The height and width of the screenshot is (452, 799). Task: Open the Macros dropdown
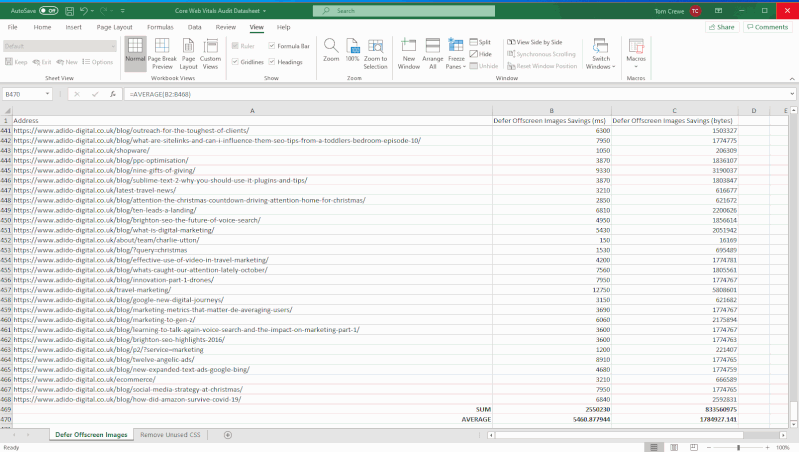(636, 59)
